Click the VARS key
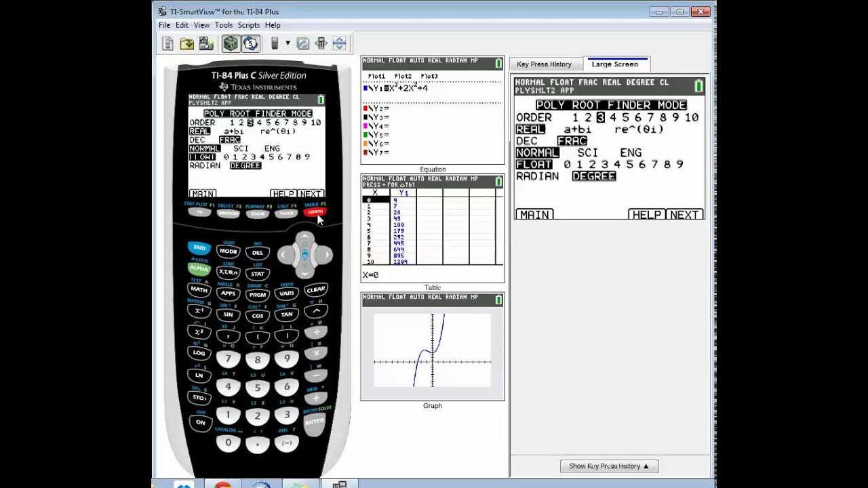Image resolution: width=868 pixels, height=488 pixels. pos(286,293)
